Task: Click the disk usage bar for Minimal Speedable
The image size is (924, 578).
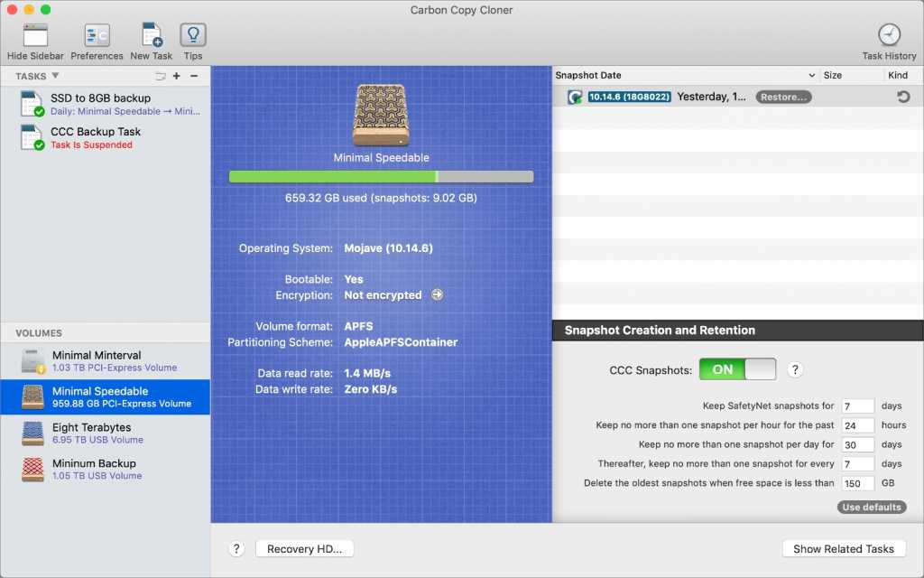Action: (381, 176)
